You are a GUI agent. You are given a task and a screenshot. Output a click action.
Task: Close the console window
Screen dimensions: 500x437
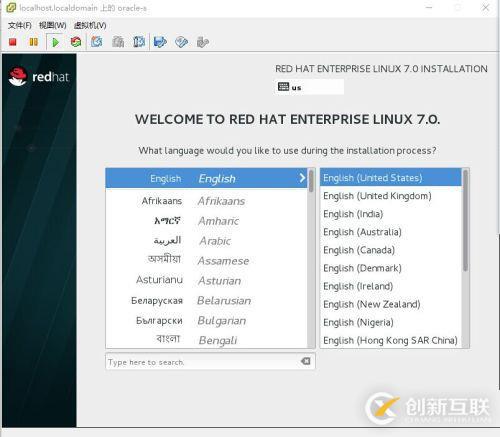(x=485, y=7)
